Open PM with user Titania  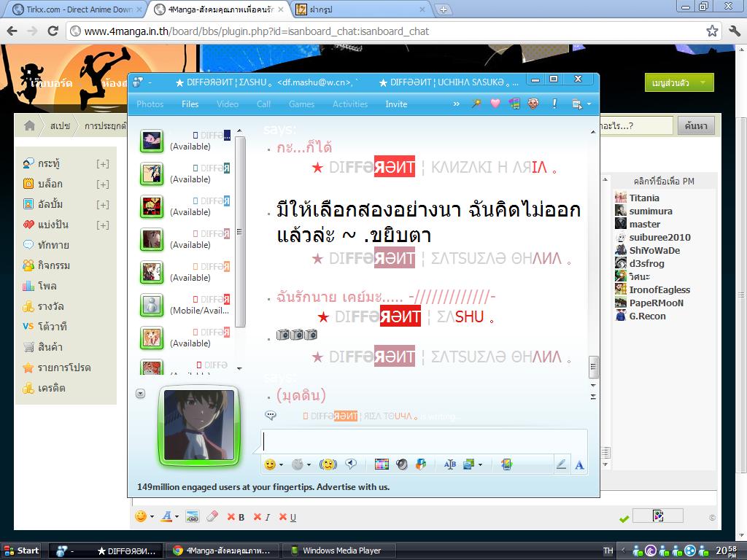pos(644,198)
